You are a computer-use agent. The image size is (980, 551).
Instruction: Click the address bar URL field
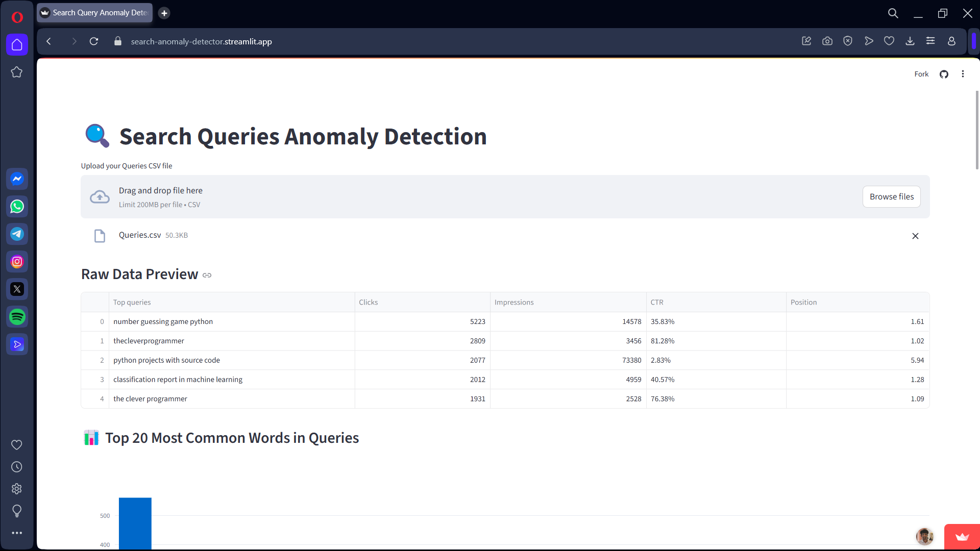click(x=201, y=42)
